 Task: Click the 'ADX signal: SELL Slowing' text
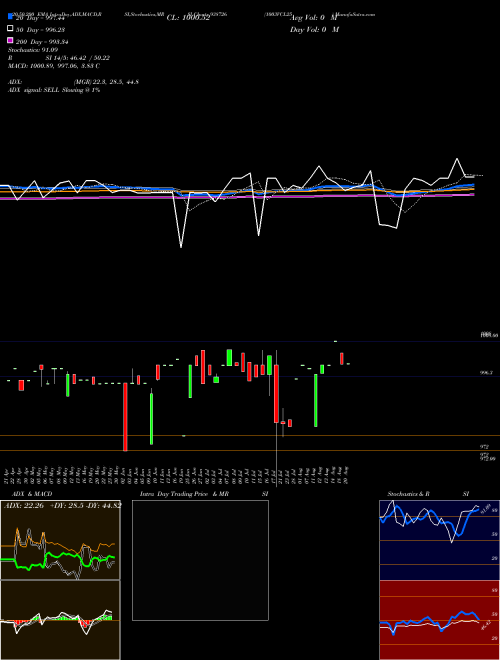[53, 90]
